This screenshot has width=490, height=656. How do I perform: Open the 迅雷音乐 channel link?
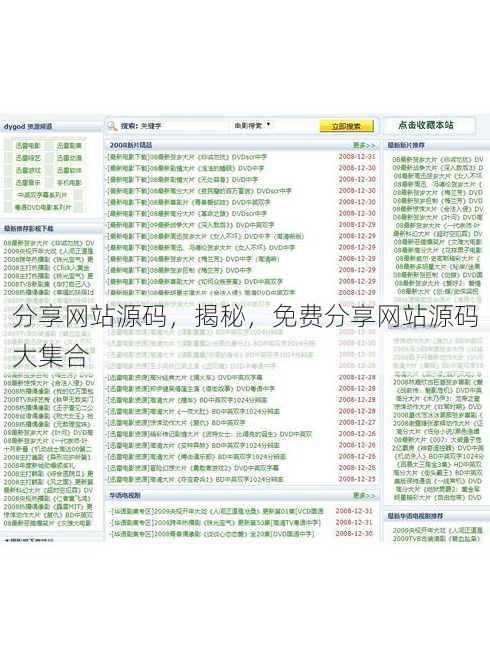[x=28, y=183]
